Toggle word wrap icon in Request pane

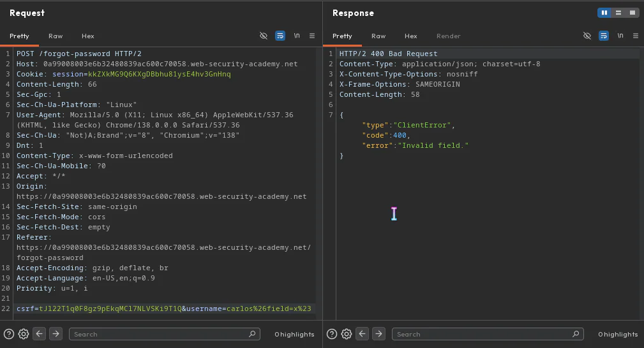point(280,36)
